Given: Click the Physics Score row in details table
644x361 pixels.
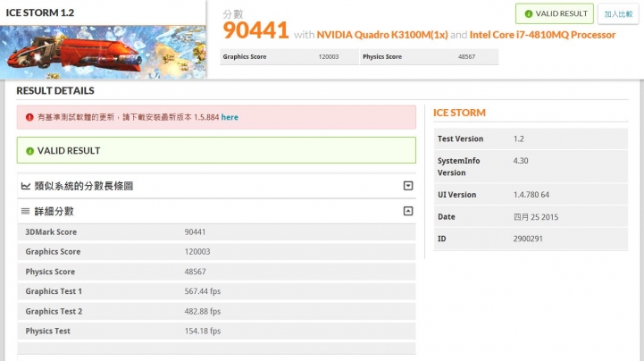Looking at the screenshot, I should 216,272.
